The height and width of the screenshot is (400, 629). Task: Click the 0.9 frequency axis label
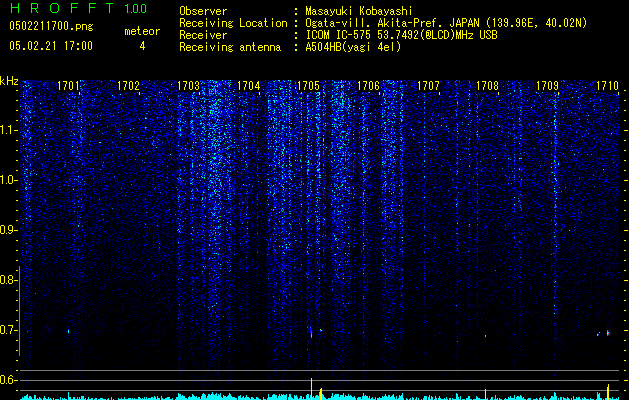pos(9,230)
